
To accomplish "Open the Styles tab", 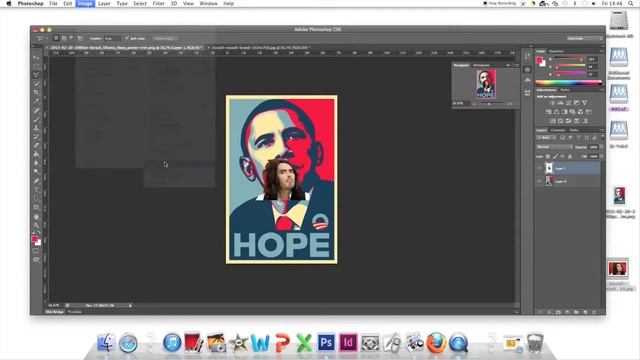I will [565, 90].
